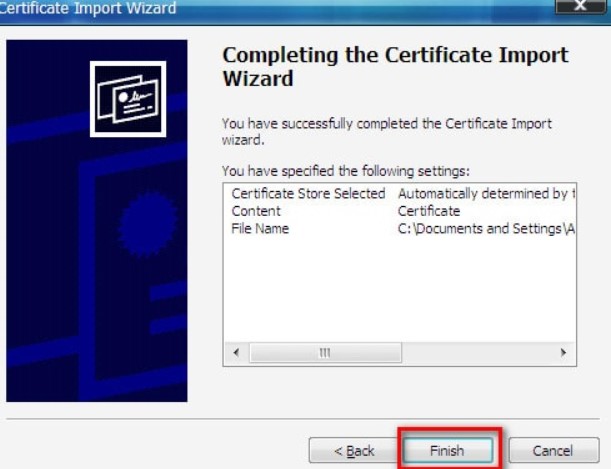This screenshot has width=611, height=469.
Task: Select the Certificate Store Selected row
Action: [x=400, y=193]
